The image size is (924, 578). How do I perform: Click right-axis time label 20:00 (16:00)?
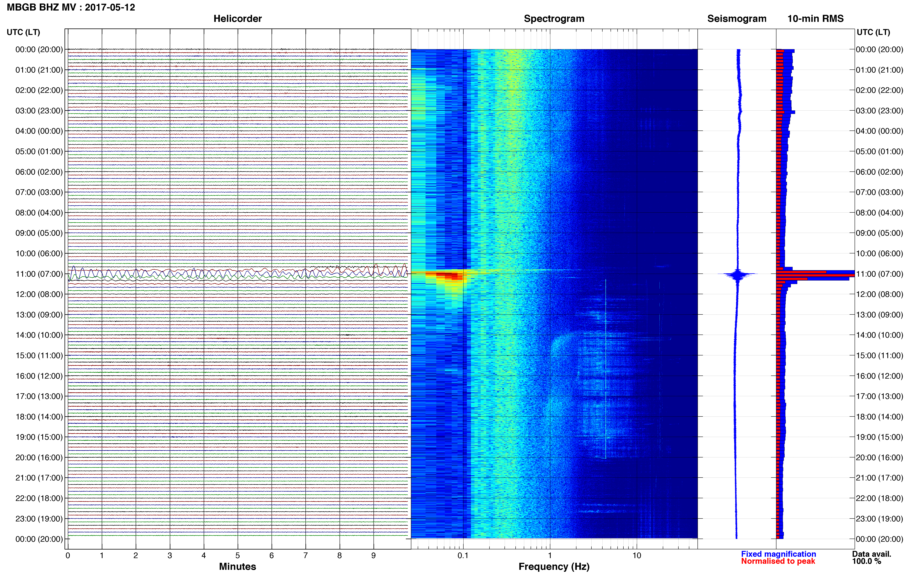tap(879, 457)
